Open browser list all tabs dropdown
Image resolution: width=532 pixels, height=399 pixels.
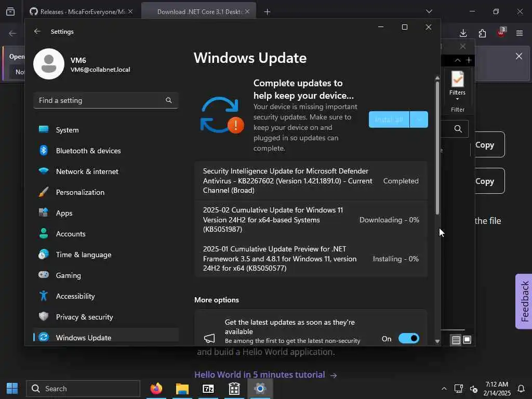[x=429, y=11]
